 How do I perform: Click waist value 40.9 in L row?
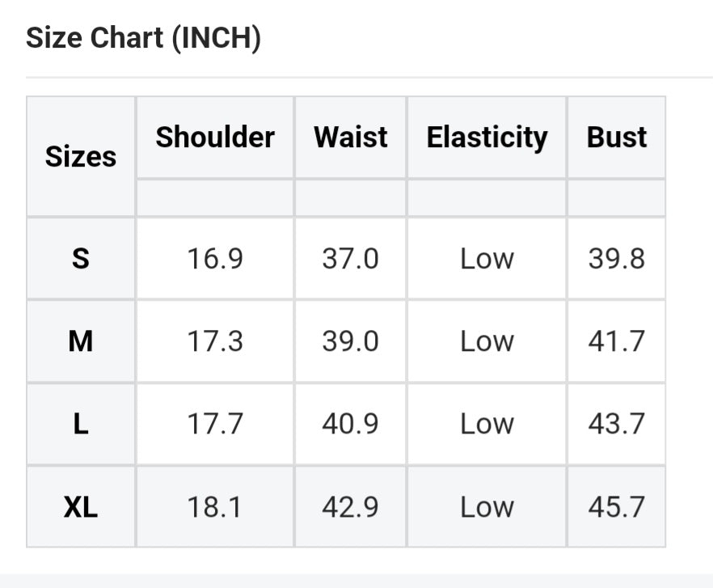point(351,424)
